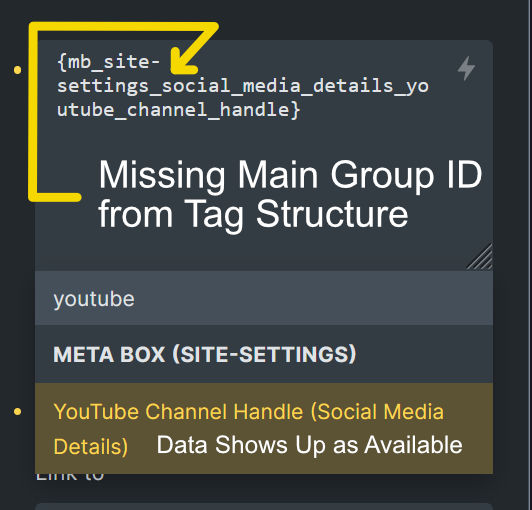Click the search field containing "youtube"
Viewport: 532px width, 510px height.
coord(264,298)
